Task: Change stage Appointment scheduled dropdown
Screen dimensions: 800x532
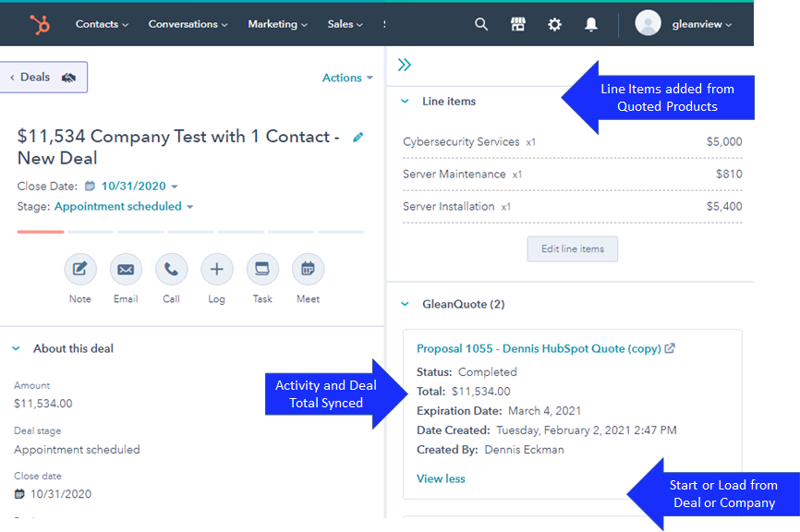Action: [x=124, y=206]
